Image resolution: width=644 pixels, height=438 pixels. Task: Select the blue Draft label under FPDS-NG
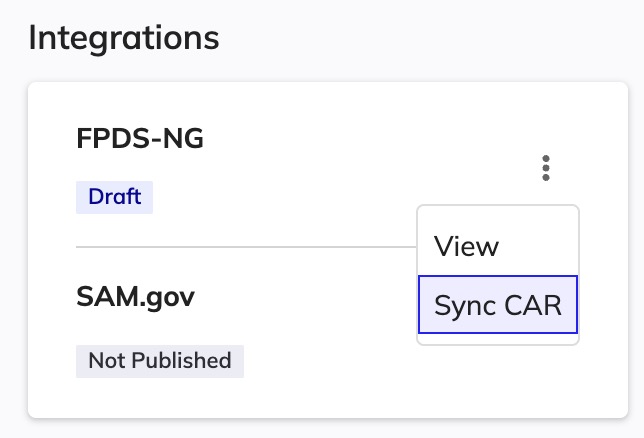[x=115, y=196]
